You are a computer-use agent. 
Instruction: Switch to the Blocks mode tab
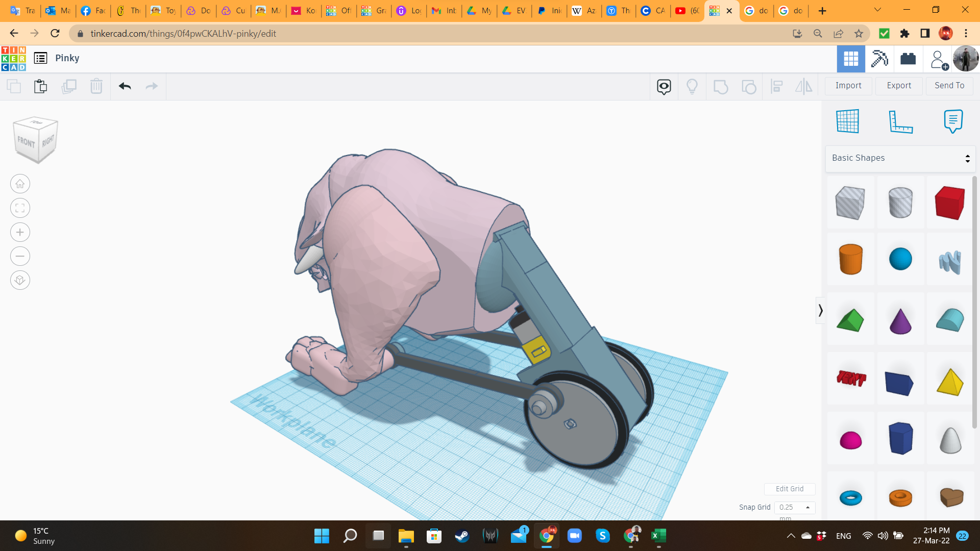pos(879,59)
